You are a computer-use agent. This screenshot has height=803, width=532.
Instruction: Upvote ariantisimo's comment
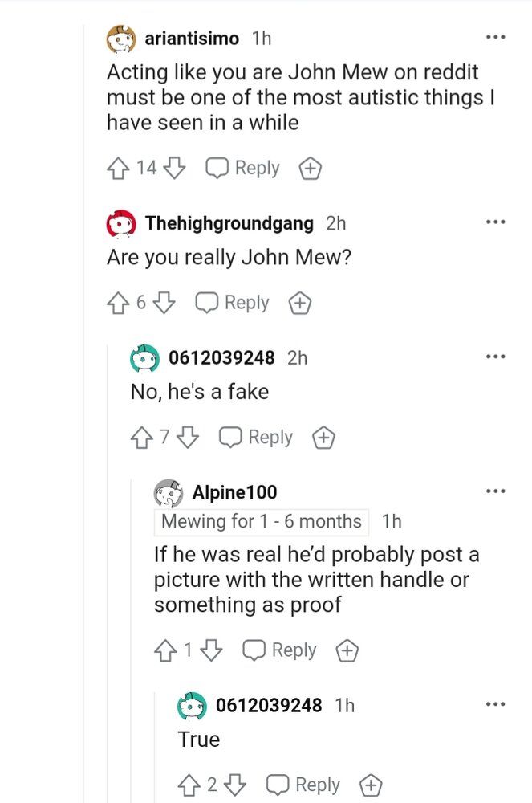coord(118,168)
